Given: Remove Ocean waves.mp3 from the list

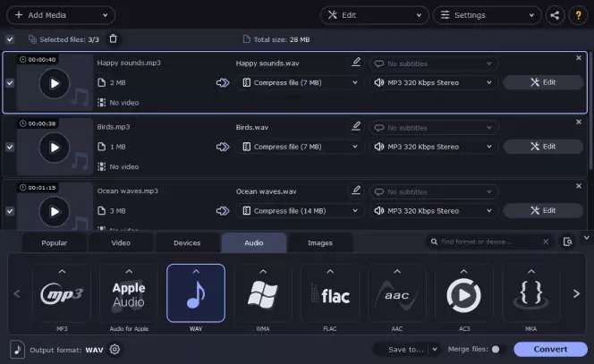Looking at the screenshot, I should (579, 186).
